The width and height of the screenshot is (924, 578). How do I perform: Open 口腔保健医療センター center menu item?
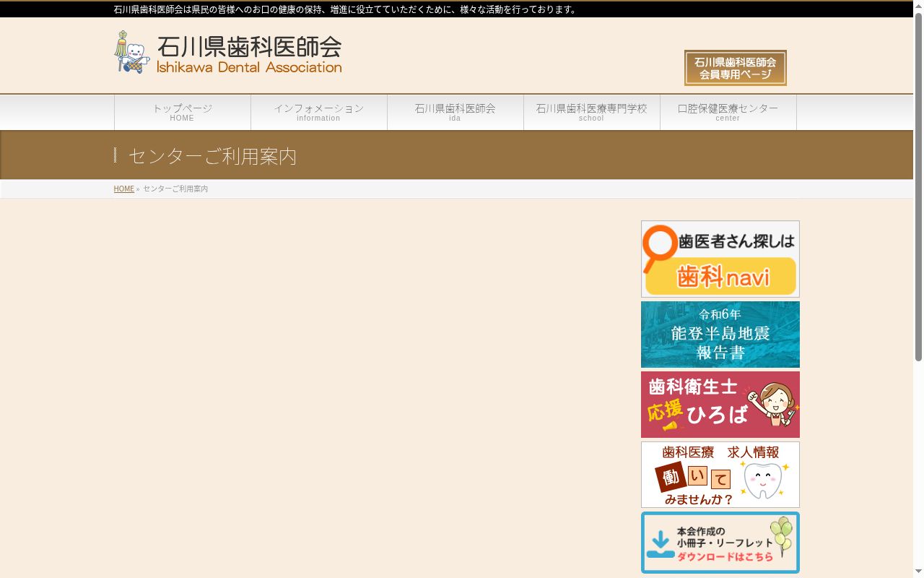[x=728, y=113]
